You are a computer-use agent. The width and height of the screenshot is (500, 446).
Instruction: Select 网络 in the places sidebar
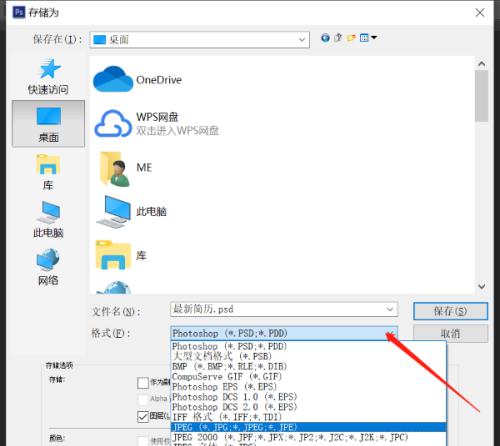pyautogui.click(x=48, y=267)
